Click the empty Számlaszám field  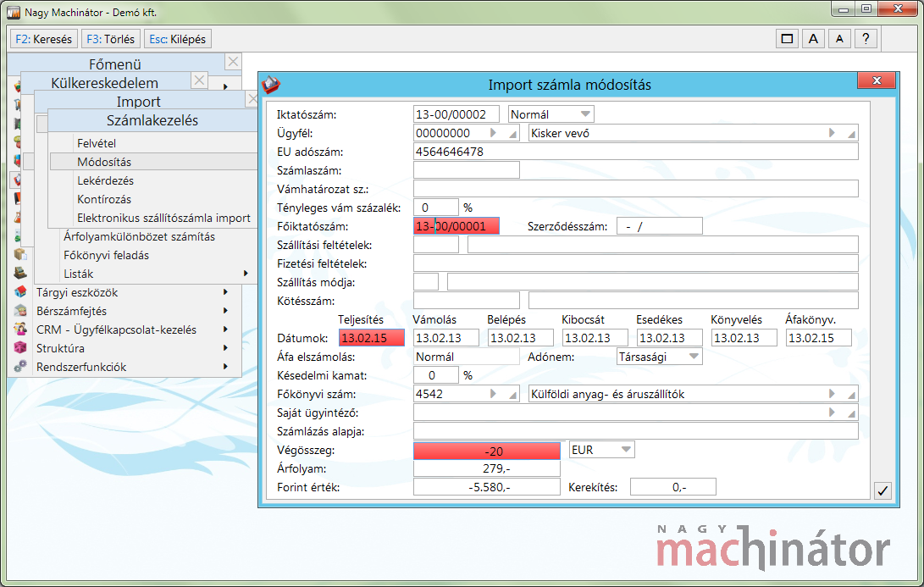tap(467, 170)
